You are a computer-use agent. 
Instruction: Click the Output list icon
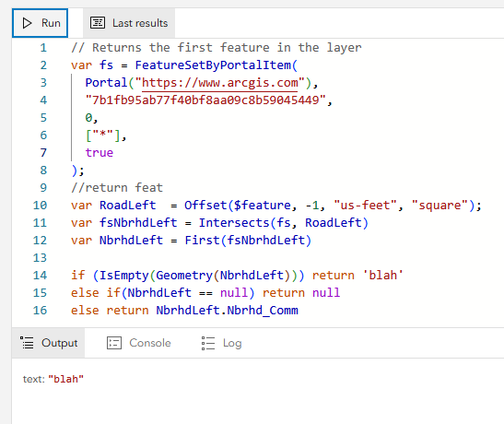[x=27, y=343]
